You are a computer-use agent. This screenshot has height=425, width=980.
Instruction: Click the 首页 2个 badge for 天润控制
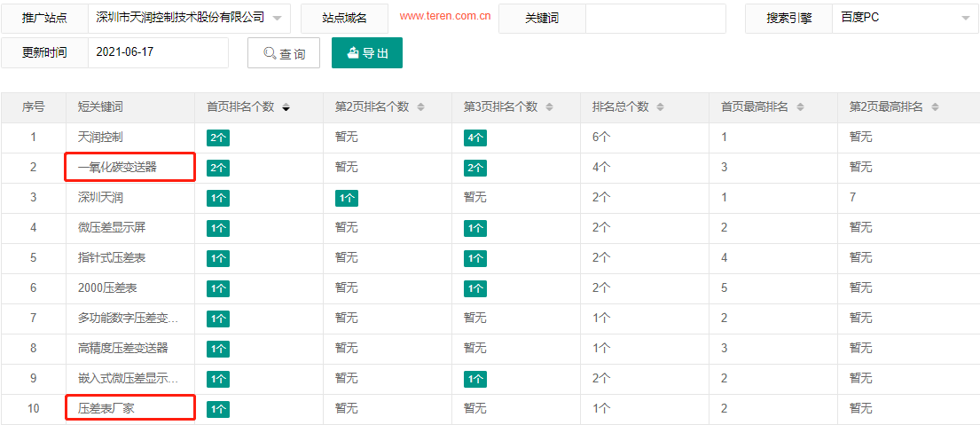click(218, 138)
